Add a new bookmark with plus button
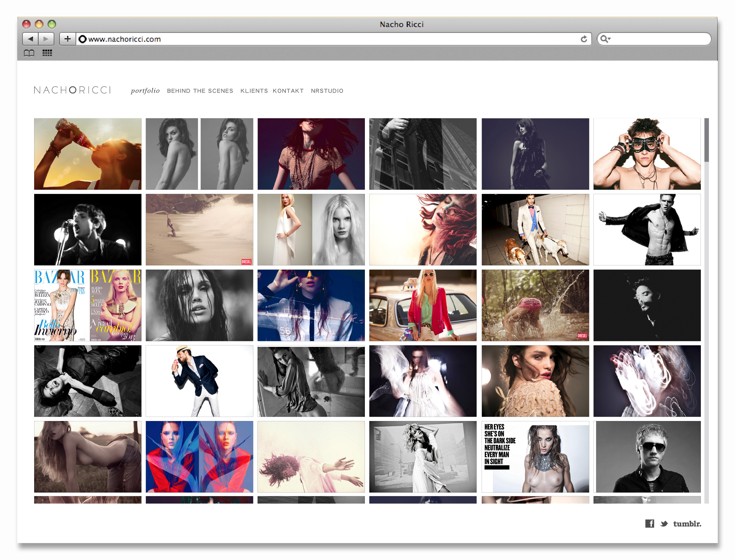This screenshot has height=560, width=735. pyautogui.click(x=68, y=39)
